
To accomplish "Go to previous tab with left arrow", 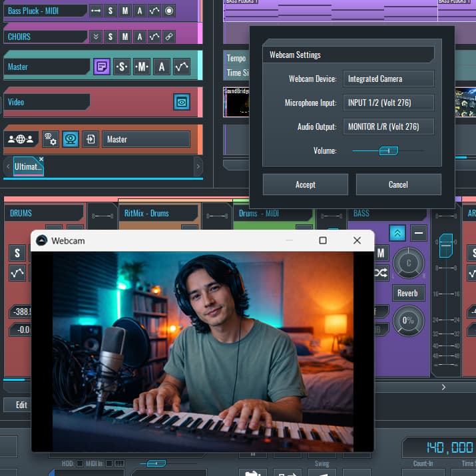I will click(8, 166).
